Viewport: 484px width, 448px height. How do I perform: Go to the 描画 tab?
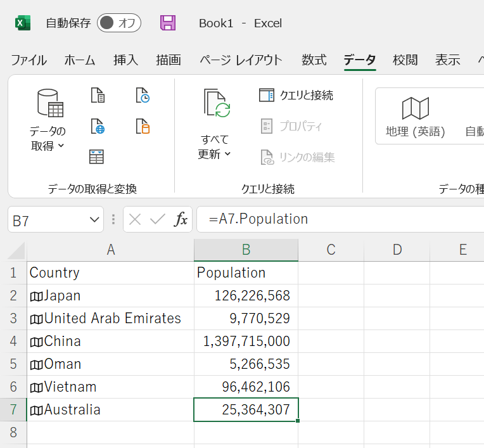(169, 60)
